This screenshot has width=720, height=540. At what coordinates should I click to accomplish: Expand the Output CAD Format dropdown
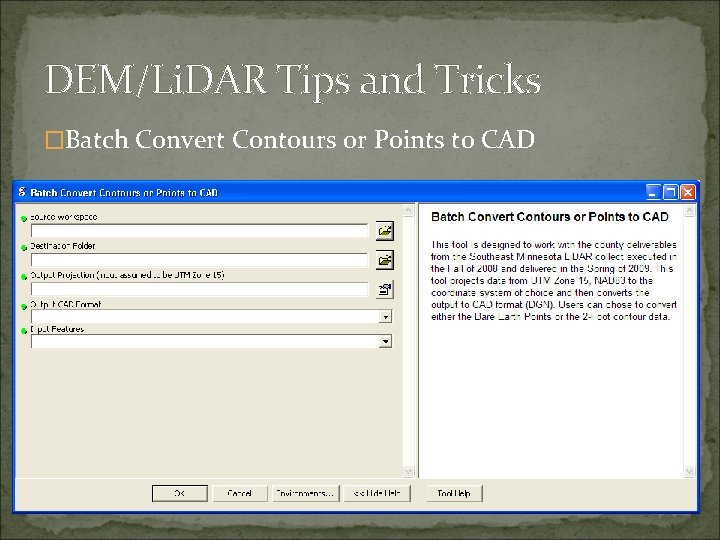pos(385,317)
